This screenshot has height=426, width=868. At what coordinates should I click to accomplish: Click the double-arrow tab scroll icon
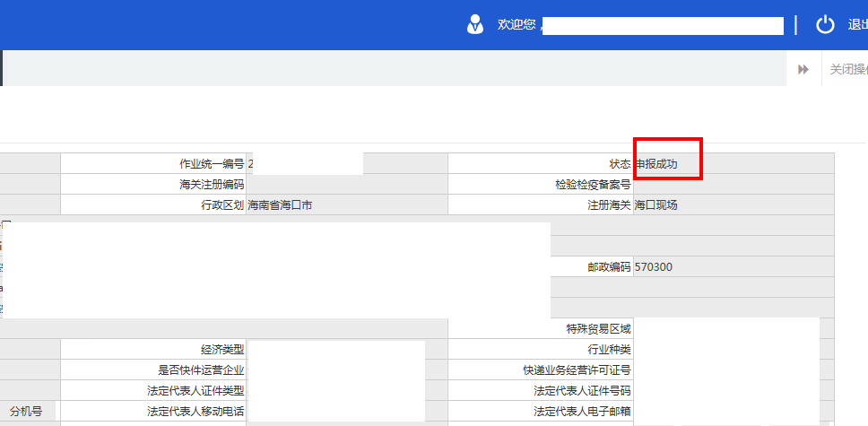[x=803, y=69]
